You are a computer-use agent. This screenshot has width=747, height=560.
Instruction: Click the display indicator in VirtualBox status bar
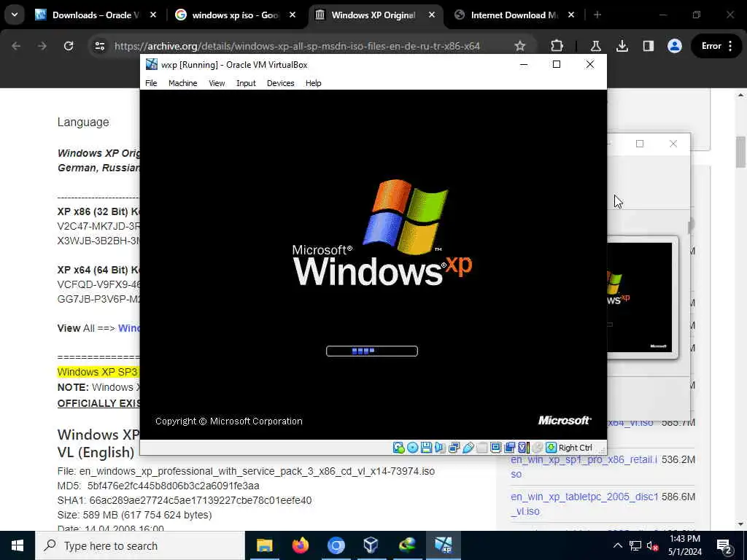tap(495, 448)
